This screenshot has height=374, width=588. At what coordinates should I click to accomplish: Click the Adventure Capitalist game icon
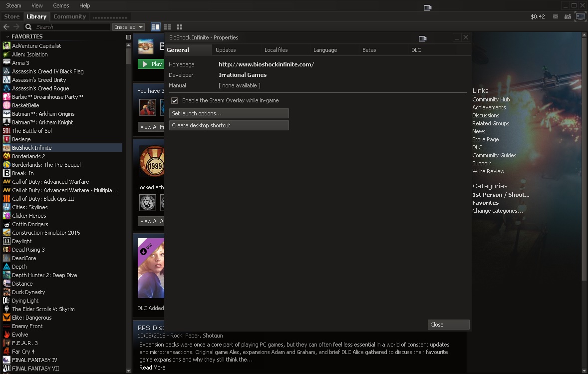point(6,46)
